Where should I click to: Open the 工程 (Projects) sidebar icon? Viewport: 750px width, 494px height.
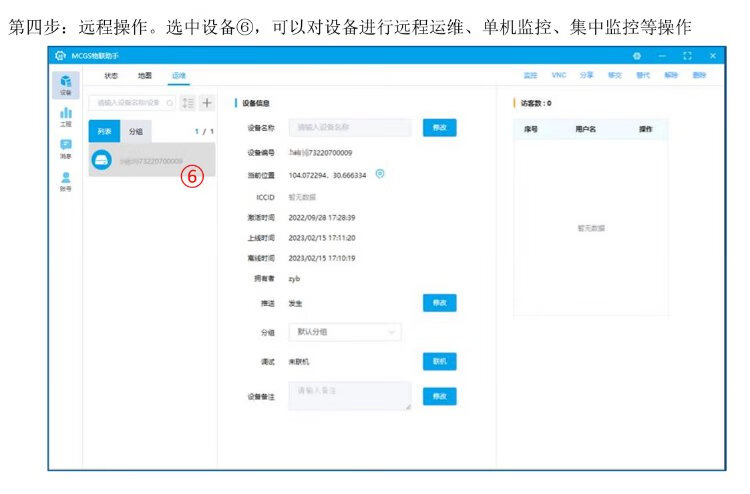(x=65, y=117)
